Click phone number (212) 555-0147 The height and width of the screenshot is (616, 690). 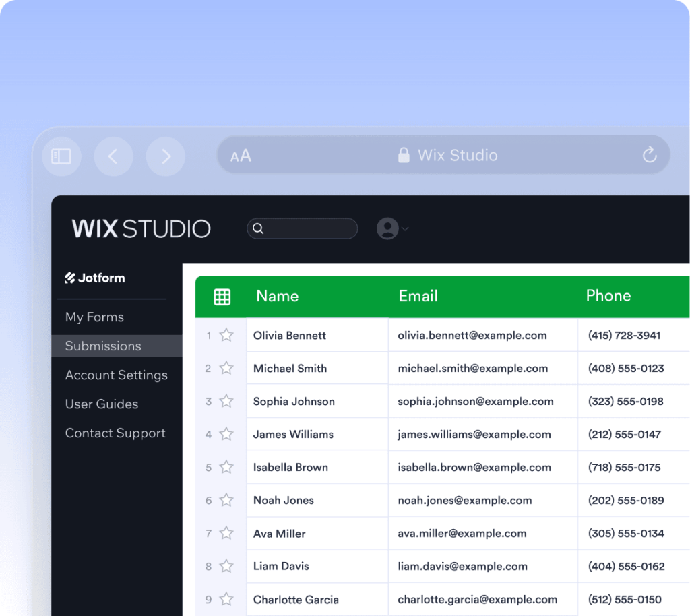coord(625,434)
